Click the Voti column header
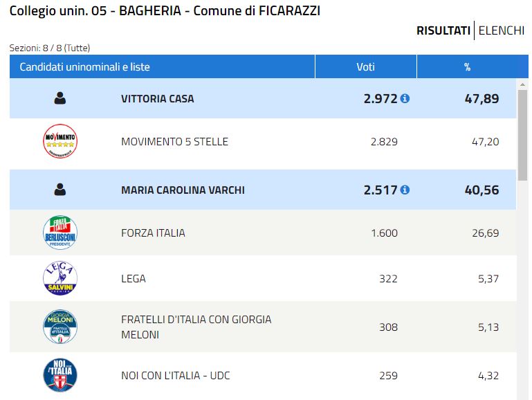The image size is (532, 400). click(366, 67)
